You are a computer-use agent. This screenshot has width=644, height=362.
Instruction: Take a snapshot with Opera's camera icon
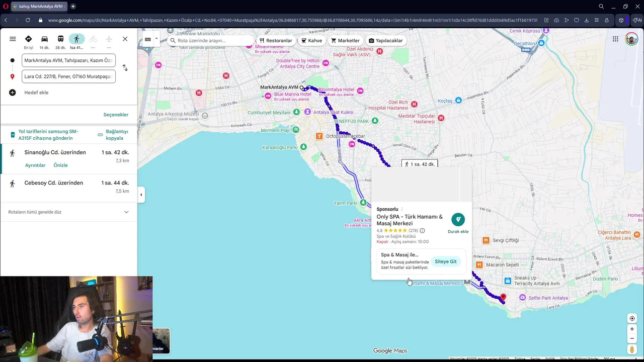556,20
